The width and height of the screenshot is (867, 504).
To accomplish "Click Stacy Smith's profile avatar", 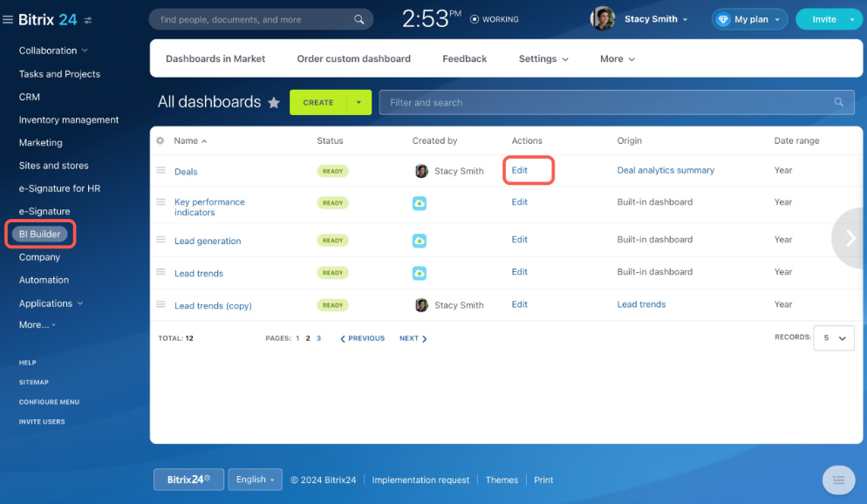I will (x=603, y=18).
